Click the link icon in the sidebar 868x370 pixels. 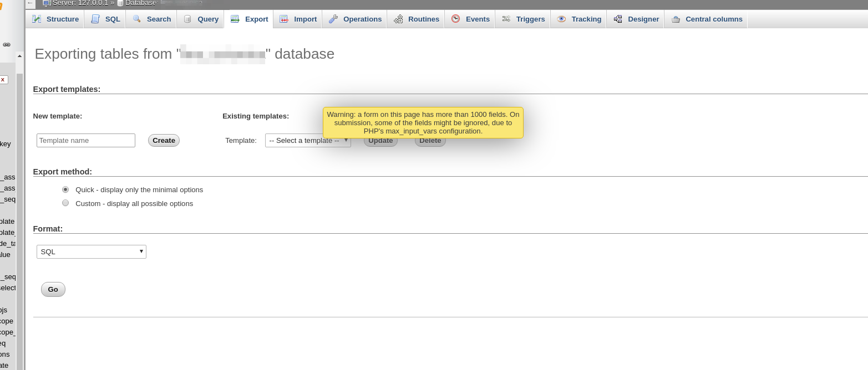tap(7, 45)
